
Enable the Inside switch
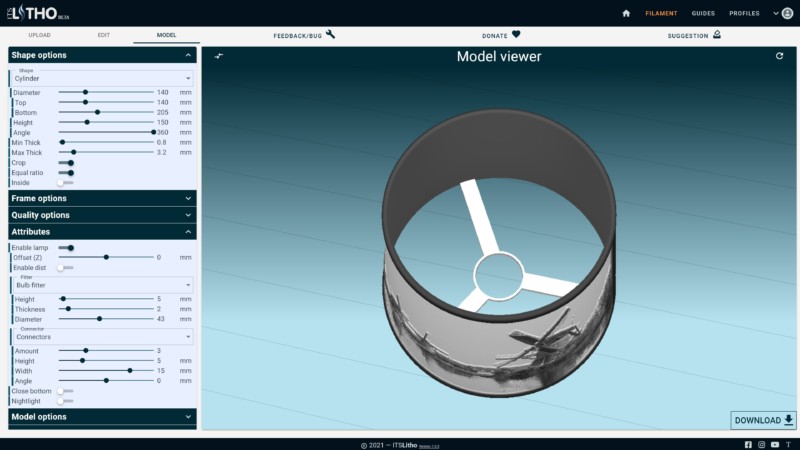click(x=65, y=183)
